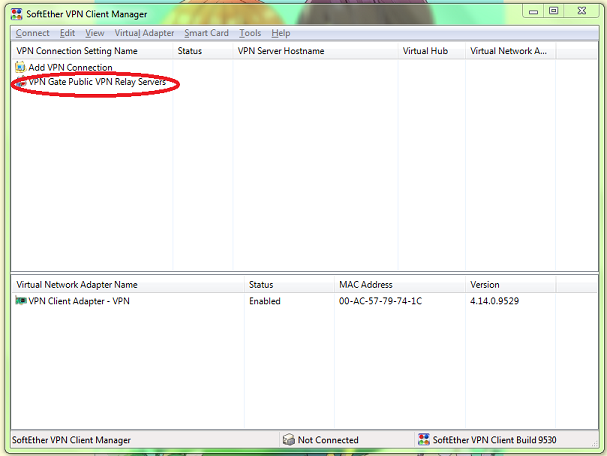This screenshot has height=456, width=607.
Task: Open the Virtual Adapter menu
Action: click(x=144, y=33)
